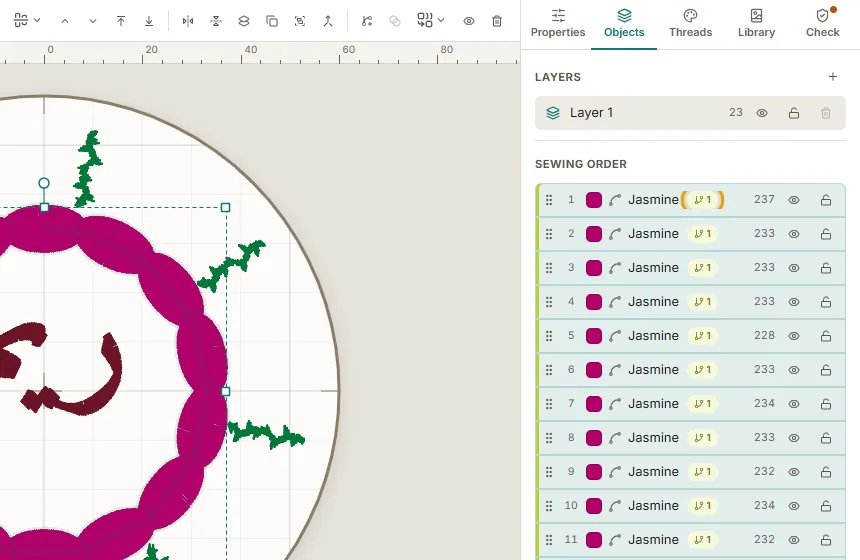Click the SEWING ORDER heading
Viewport: 860px width, 560px height.
580,164
